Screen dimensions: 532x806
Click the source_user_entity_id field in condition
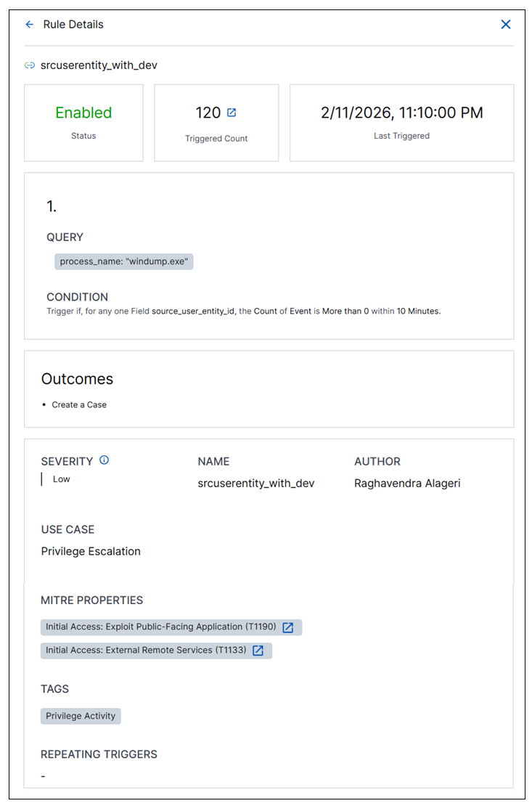coord(194,311)
